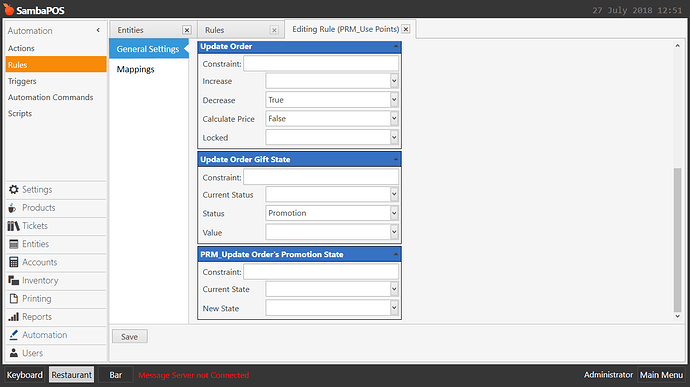The width and height of the screenshot is (690, 387).
Task: Open Entities via its list icon
Action: [x=14, y=244]
